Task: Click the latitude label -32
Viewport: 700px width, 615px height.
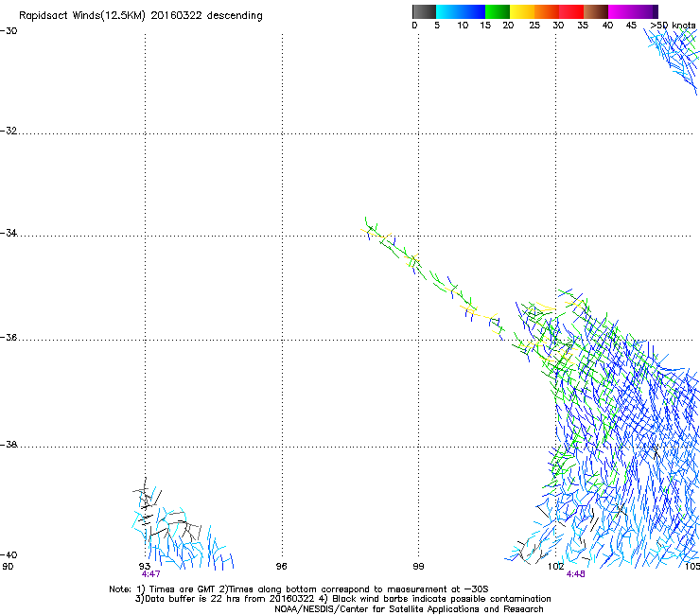Action: click(9, 131)
